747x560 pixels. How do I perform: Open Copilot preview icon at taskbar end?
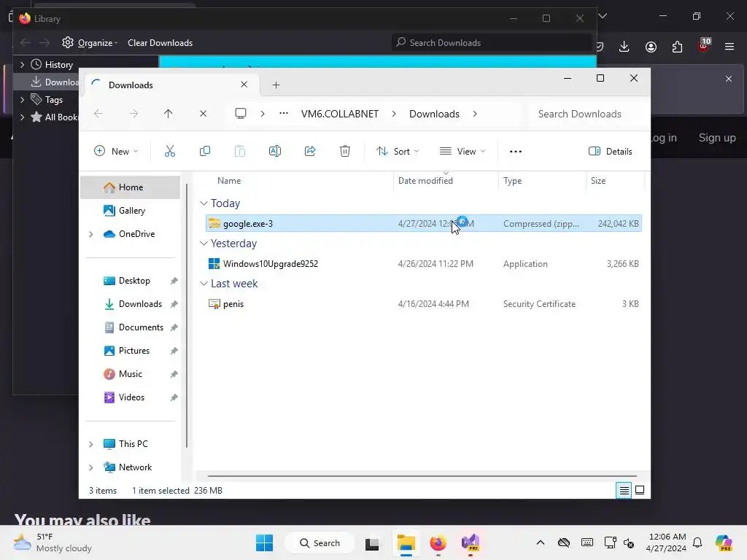pyautogui.click(x=724, y=542)
